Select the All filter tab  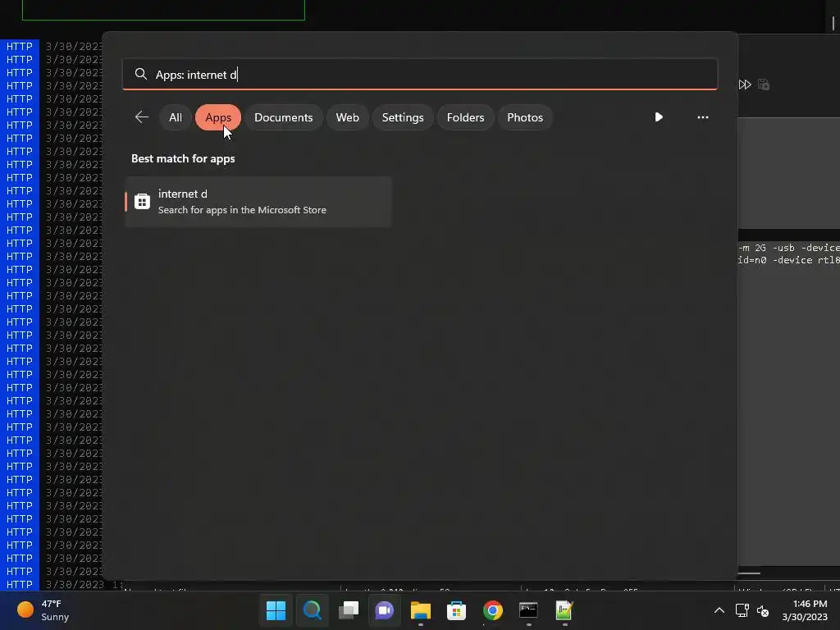tap(176, 117)
